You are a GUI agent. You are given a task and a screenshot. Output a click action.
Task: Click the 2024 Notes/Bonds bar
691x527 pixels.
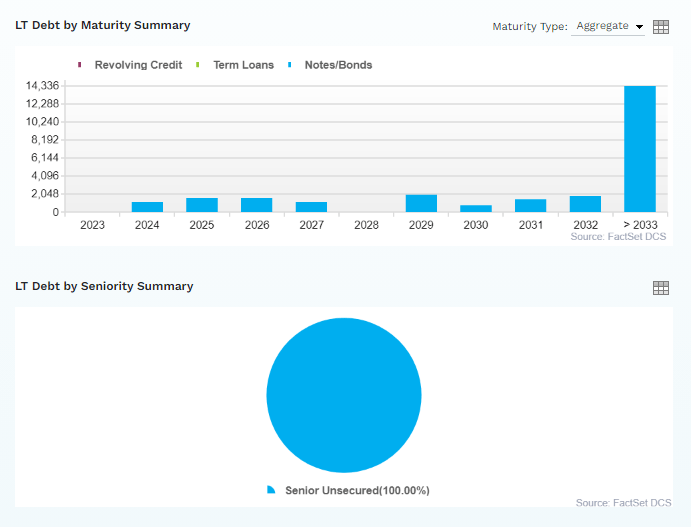point(147,207)
